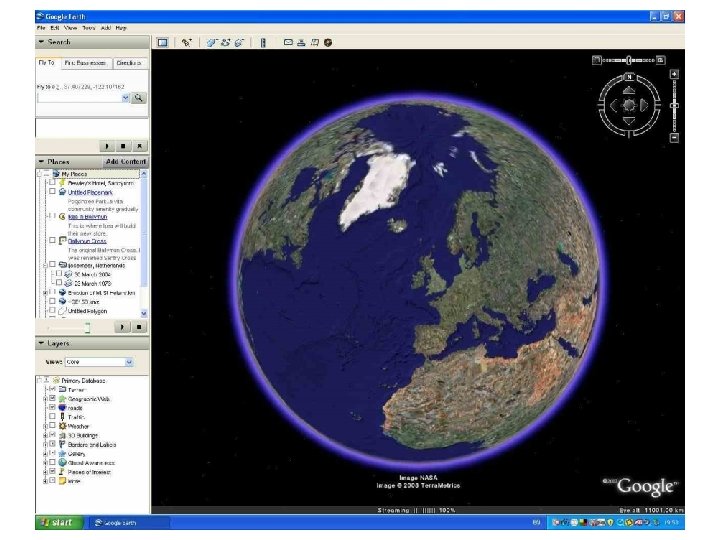Open the View dropdown showing Core
The height and width of the screenshot is (540, 720).
[99, 362]
